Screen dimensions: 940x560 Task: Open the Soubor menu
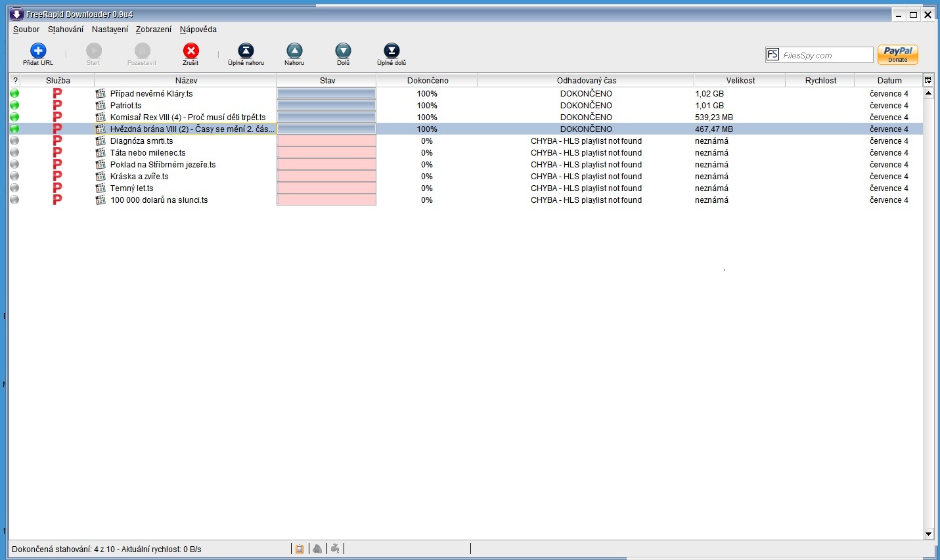26,30
